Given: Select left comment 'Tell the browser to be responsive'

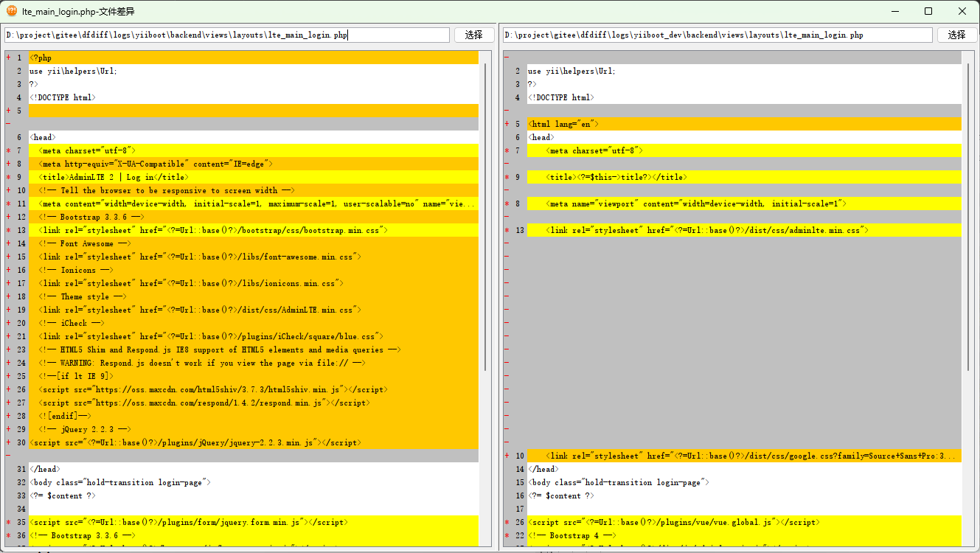Looking at the screenshot, I should pos(254,190).
